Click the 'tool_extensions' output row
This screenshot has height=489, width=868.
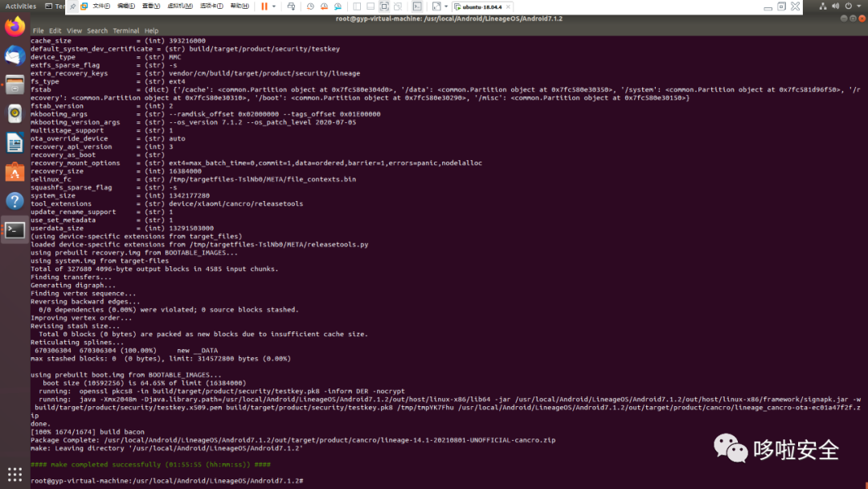point(166,203)
